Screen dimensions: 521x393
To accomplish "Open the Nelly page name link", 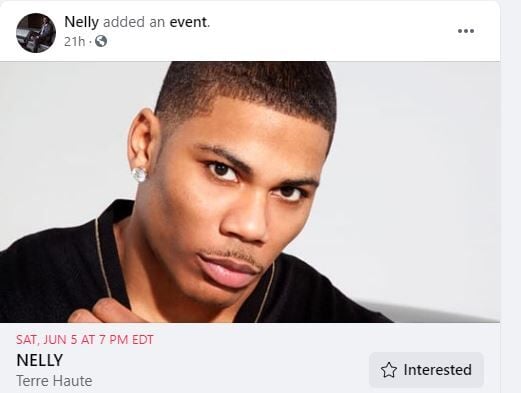I will click(x=81, y=22).
